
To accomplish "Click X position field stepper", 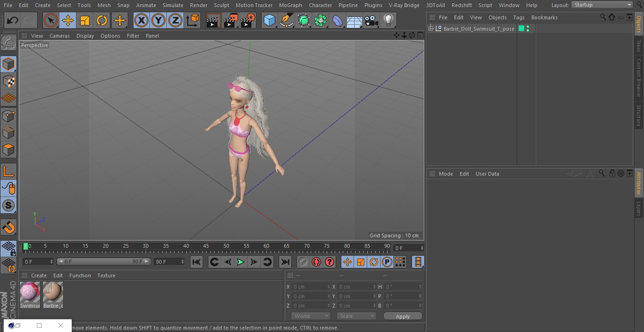I will [329, 286].
